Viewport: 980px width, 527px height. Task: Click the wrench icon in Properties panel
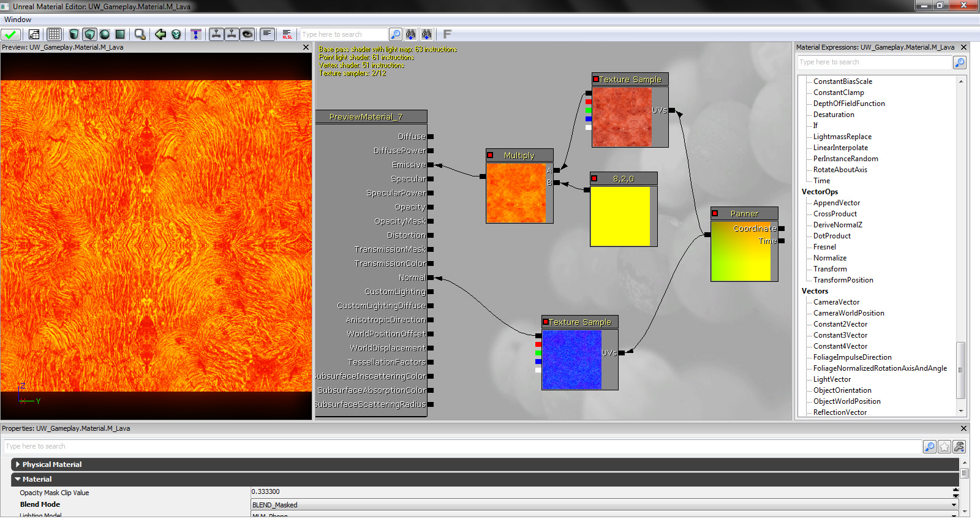point(959,447)
